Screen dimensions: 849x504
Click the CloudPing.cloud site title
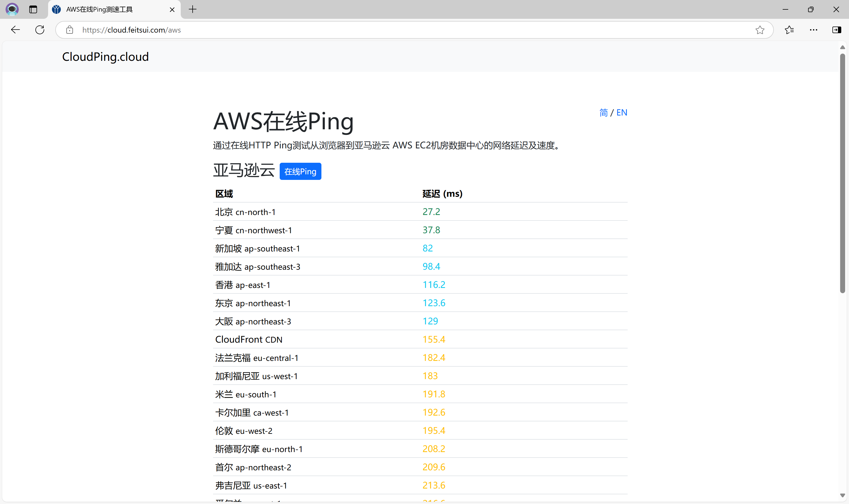[x=105, y=57]
